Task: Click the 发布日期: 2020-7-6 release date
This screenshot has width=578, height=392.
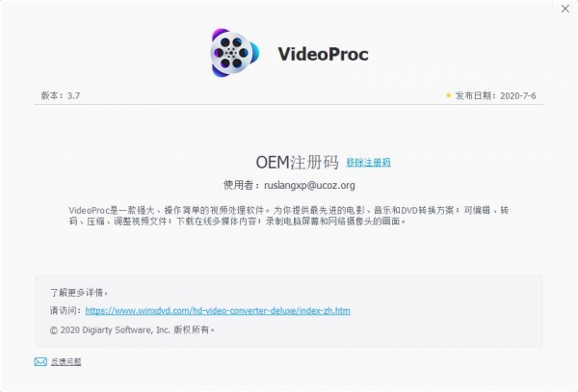Action: pos(495,95)
